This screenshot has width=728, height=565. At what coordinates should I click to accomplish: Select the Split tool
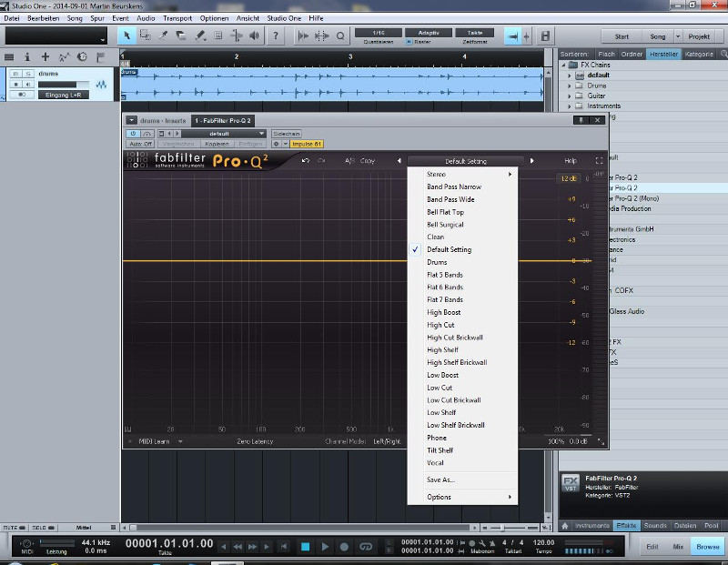coord(163,35)
